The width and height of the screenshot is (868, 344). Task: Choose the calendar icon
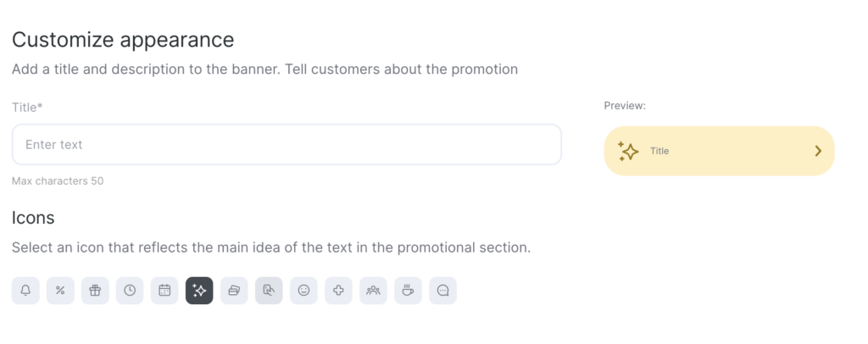[x=164, y=291]
